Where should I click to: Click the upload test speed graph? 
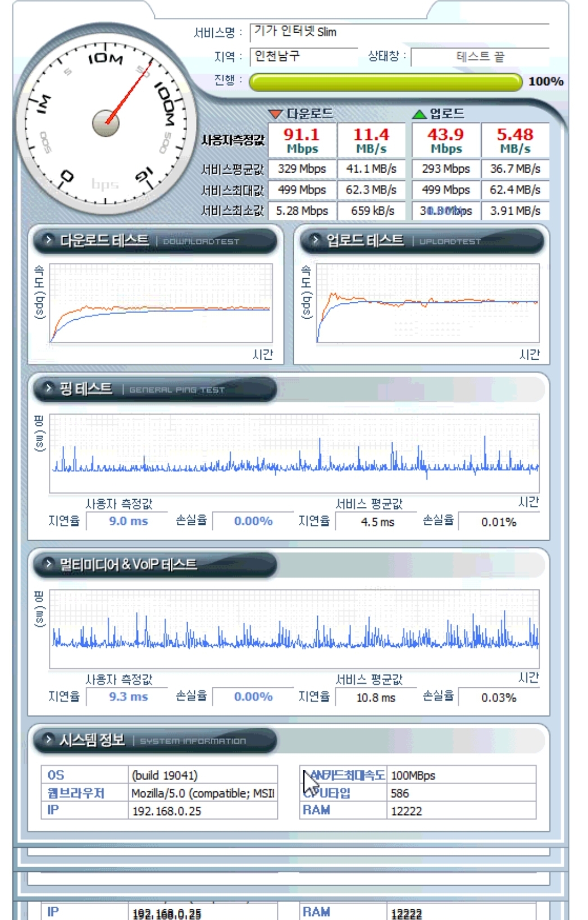point(428,303)
